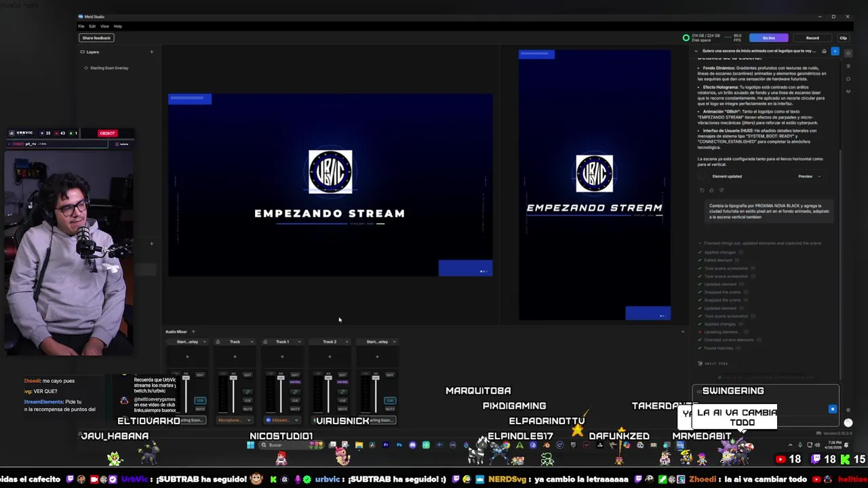Open the audio waveform sidebar icon
Image resolution: width=868 pixels, height=488 pixels.
click(x=848, y=91)
